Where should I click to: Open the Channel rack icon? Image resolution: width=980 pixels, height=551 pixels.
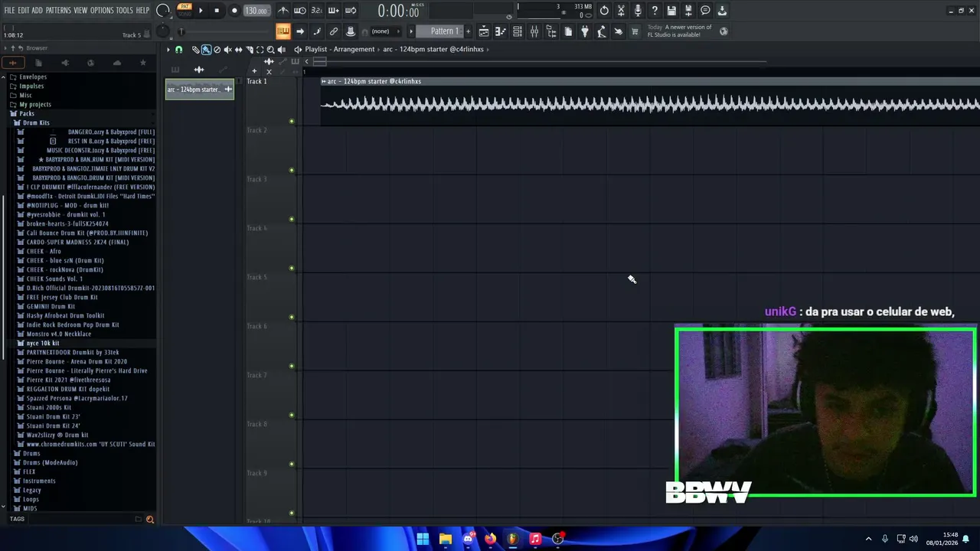click(x=518, y=31)
